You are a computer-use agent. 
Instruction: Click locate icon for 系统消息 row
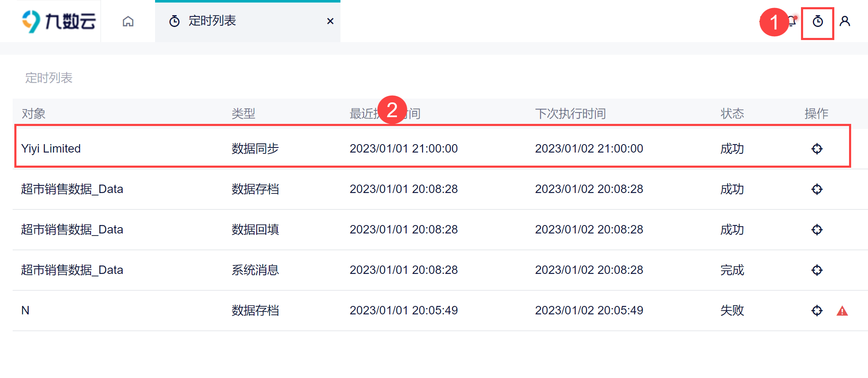tap(817, 270)
